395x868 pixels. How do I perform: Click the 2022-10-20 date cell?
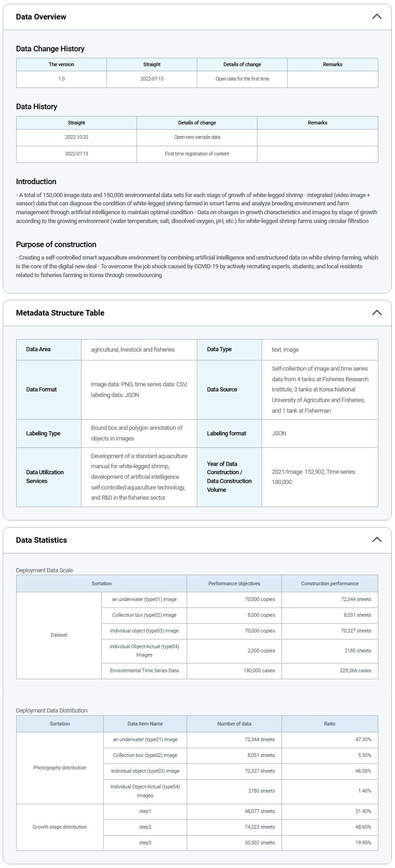(76, 137)
